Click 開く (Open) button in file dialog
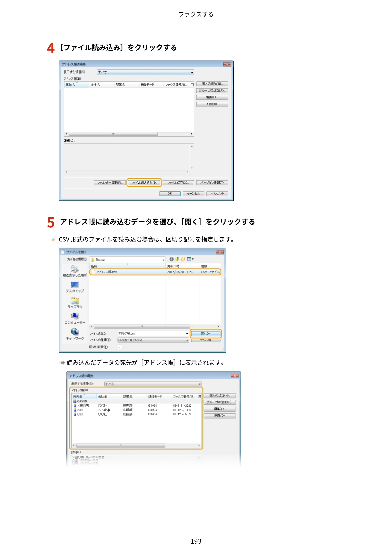This screenshot has width=392, height=555. tap(206, 334)
